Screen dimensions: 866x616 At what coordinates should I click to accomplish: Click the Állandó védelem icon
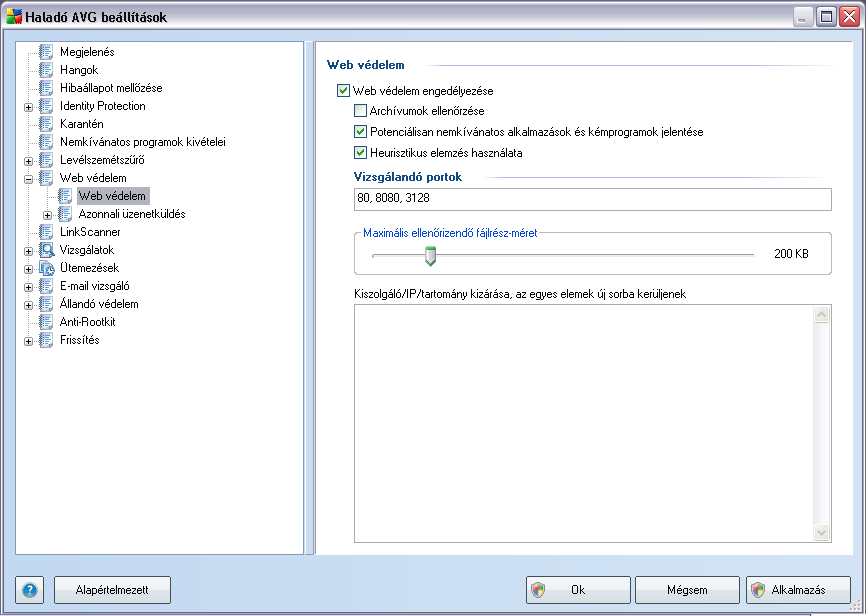(46, 304)
